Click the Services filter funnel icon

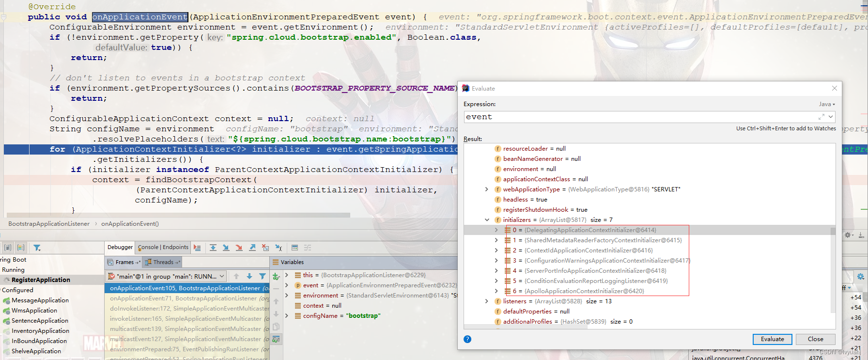[x=37, y=248]
